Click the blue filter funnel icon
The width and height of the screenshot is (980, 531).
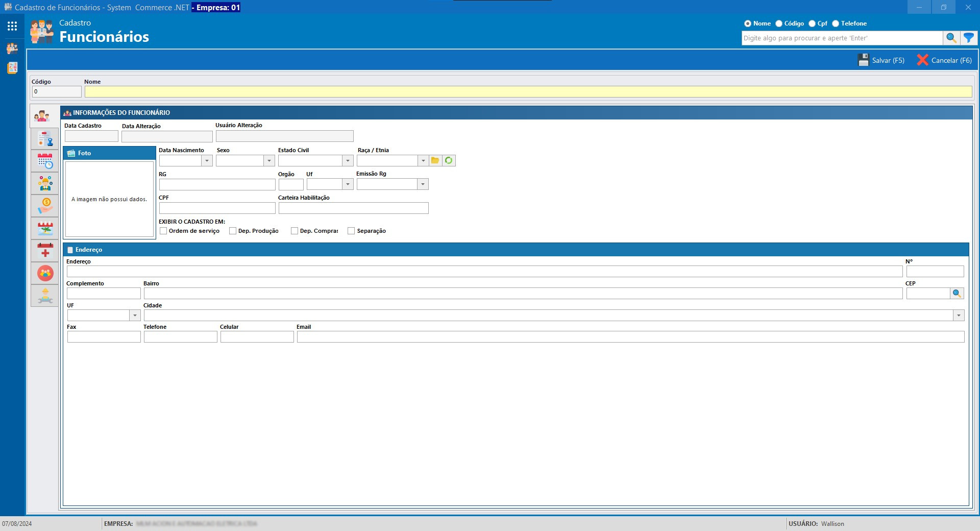968,38
